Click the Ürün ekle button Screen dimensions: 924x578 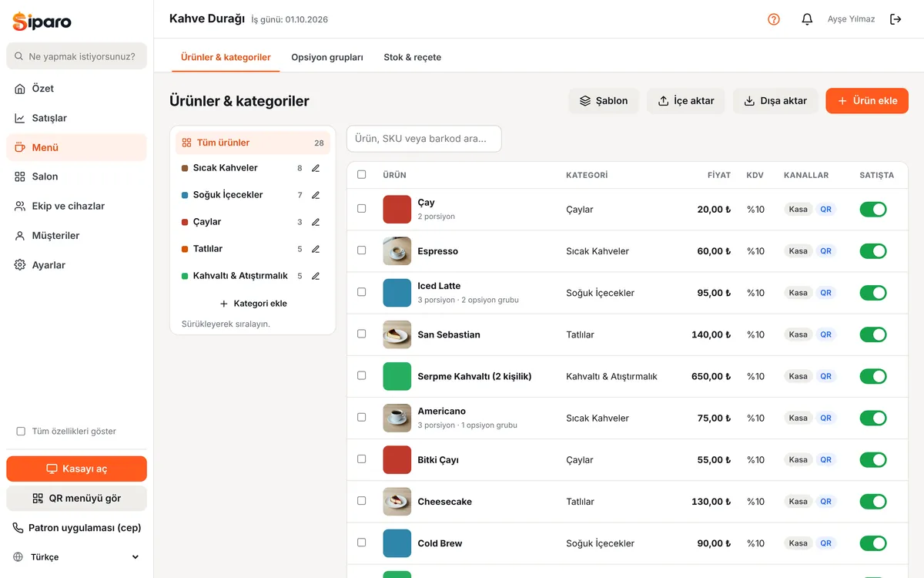867,101
